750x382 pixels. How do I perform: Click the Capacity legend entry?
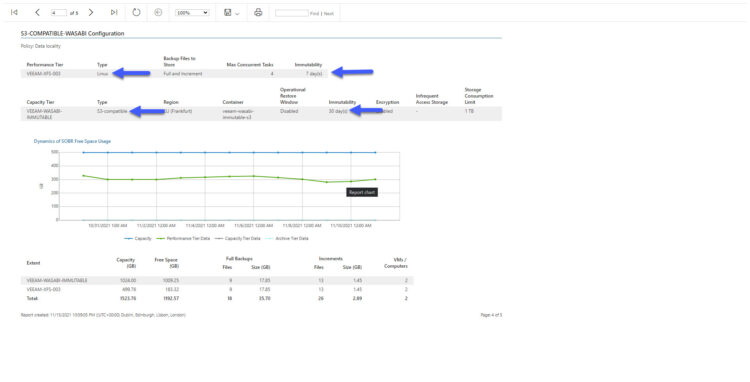click(138, 239)
